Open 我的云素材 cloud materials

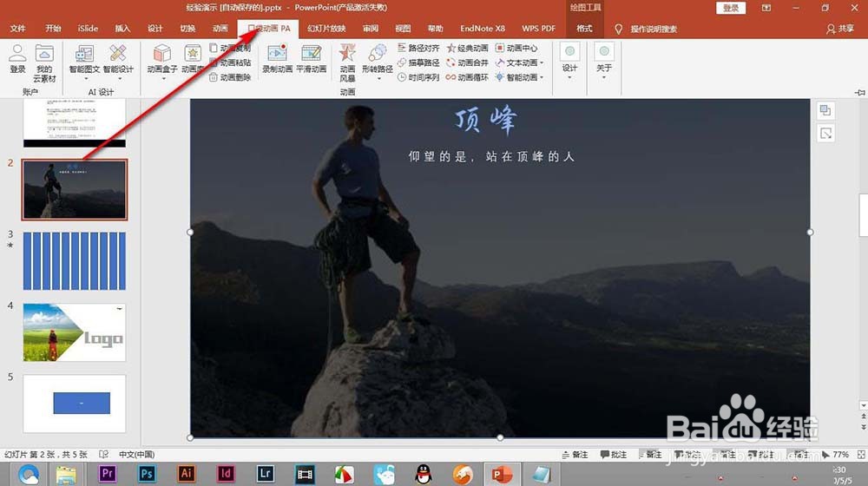pyautogui.click(x=44, y=63)
